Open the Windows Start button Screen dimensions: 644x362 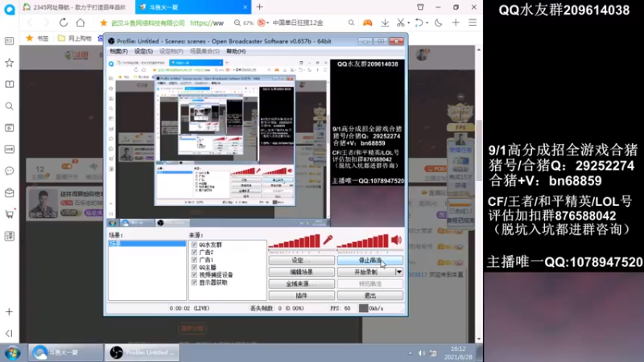pyautogui.click(x=13, y=353)
